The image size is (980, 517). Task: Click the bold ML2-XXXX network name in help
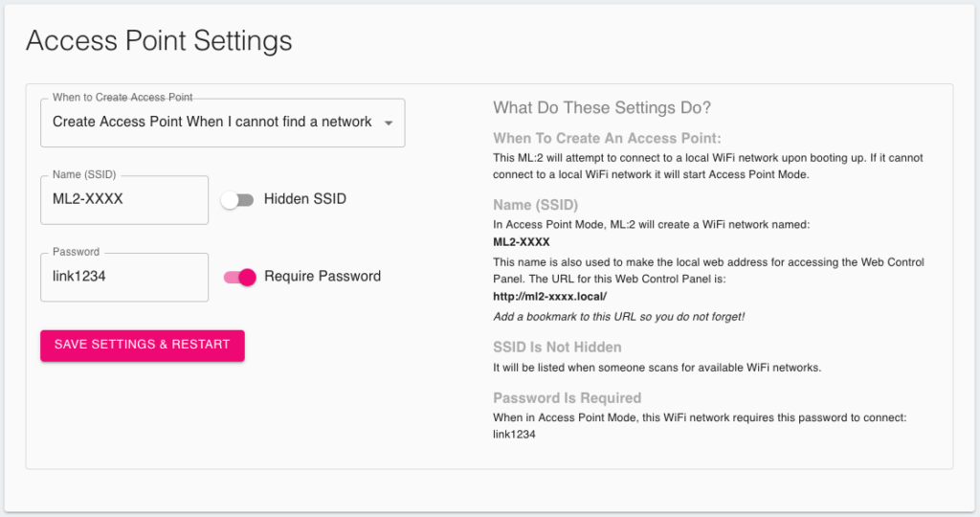coord(522,242)
